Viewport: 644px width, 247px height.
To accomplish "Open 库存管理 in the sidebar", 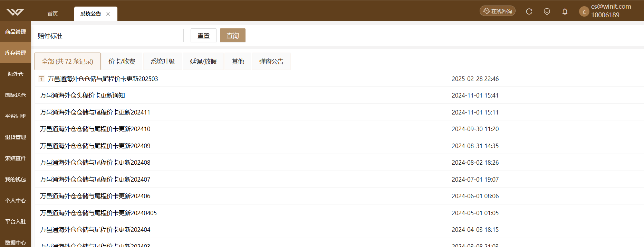I will tap(16, 53).
